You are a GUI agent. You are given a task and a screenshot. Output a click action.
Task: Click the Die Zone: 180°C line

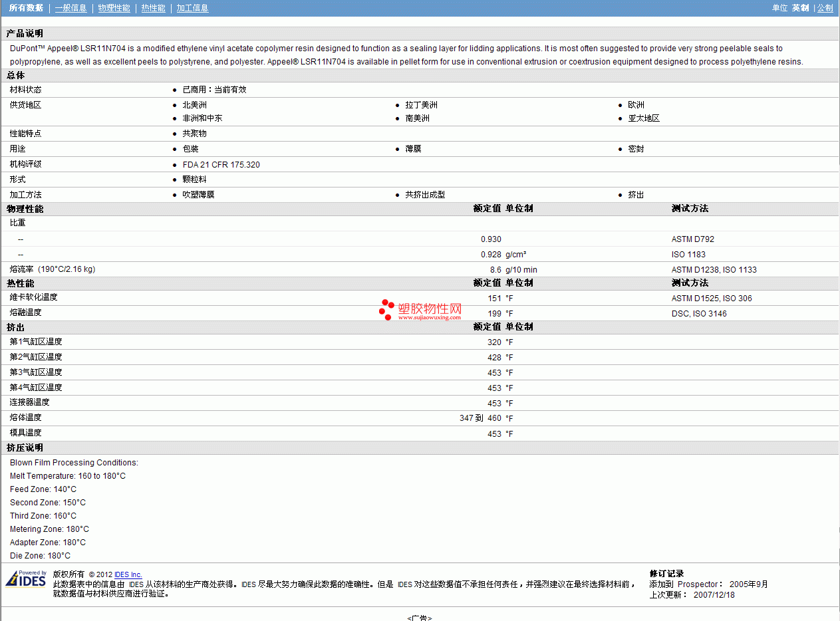coord(40,556)
